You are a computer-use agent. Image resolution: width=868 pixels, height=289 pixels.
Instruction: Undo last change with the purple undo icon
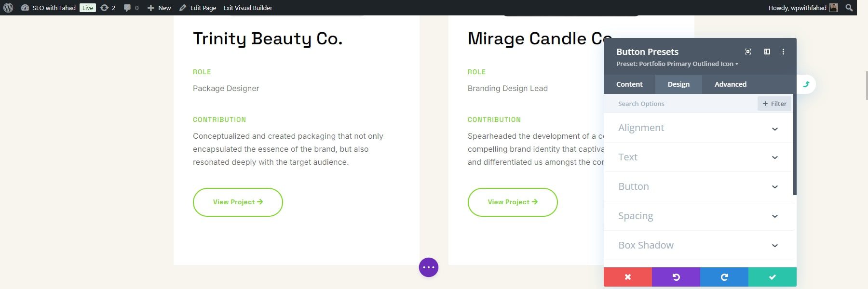676,277
